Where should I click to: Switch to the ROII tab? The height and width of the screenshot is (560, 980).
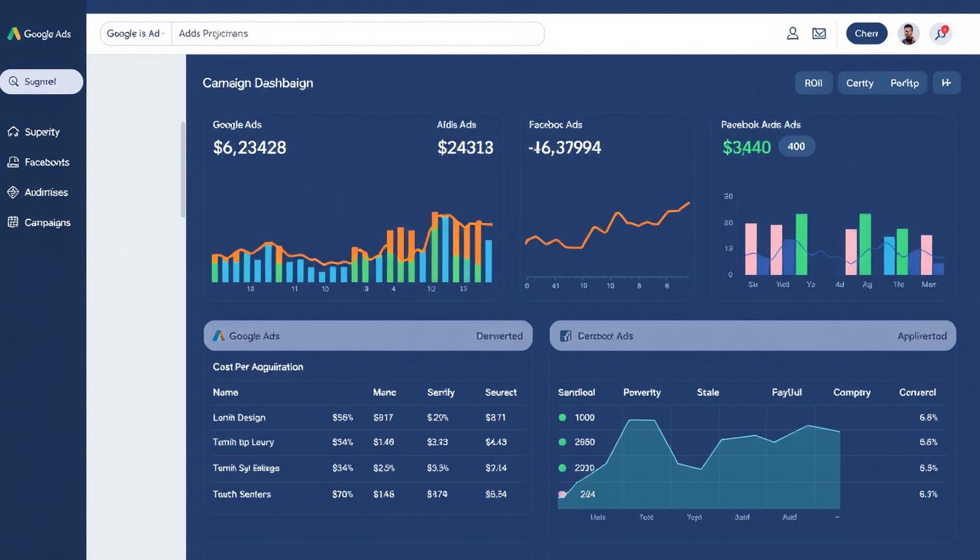coord(813,83)
